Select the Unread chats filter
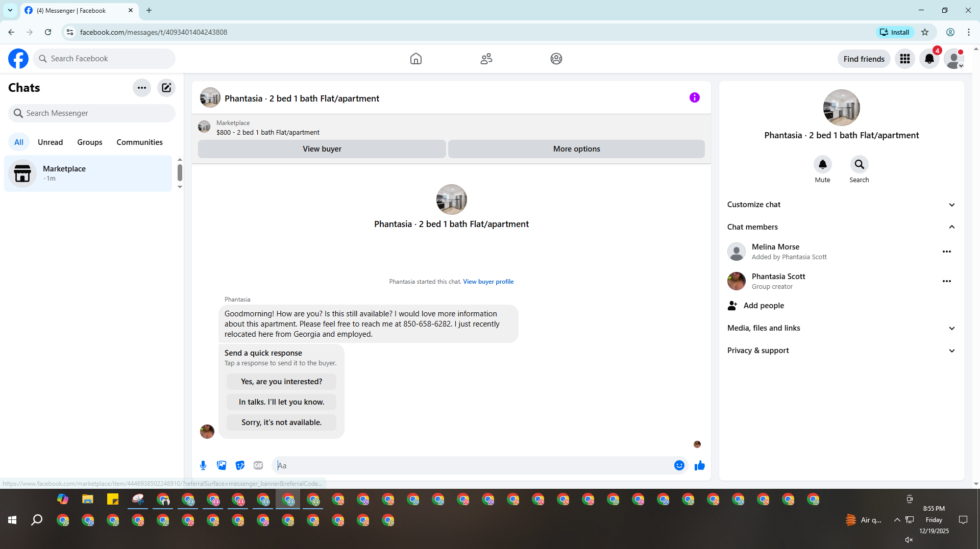The width and height of the screenshot is (980, 549). coord(51,142)
